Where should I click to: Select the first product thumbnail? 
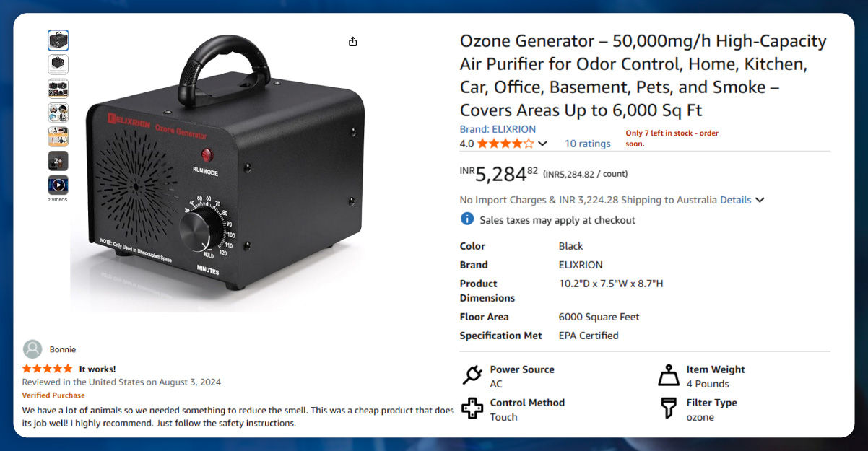(58, 40)
